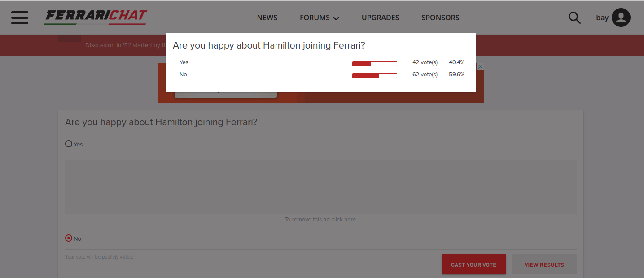Open the search magnifier icon
The width and height of the screenshot is (644, 278).
tap(574, 18)
